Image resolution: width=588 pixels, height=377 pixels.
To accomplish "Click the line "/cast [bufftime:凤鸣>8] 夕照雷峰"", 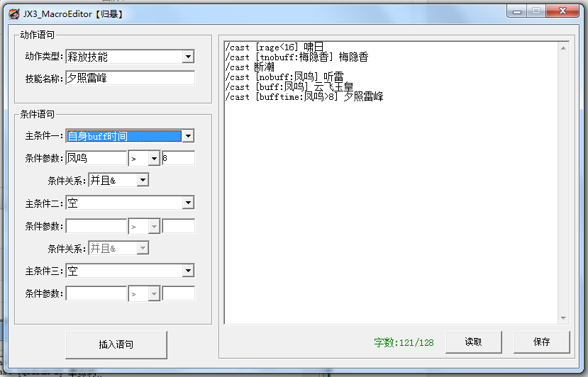I will pyautogui.click(x=304, y=96).
